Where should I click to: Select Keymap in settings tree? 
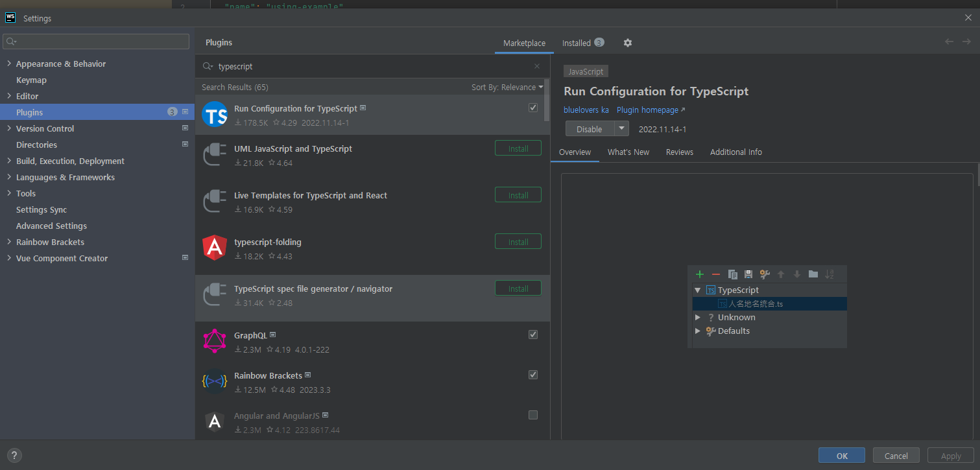(31, 80)
